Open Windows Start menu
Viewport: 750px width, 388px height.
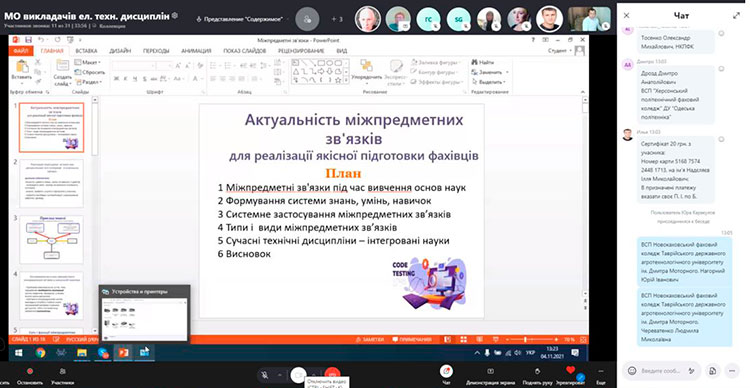tap(19, 353)
